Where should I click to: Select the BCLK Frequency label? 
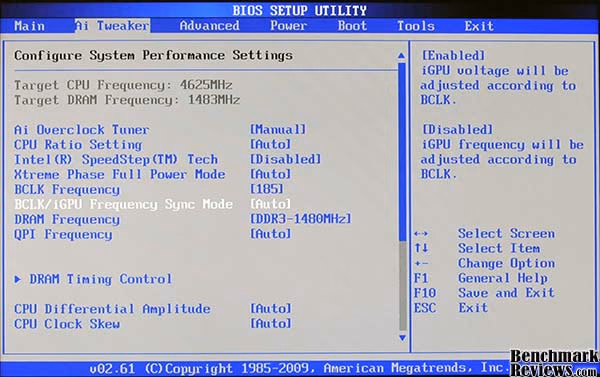click(x=67, y=189)
